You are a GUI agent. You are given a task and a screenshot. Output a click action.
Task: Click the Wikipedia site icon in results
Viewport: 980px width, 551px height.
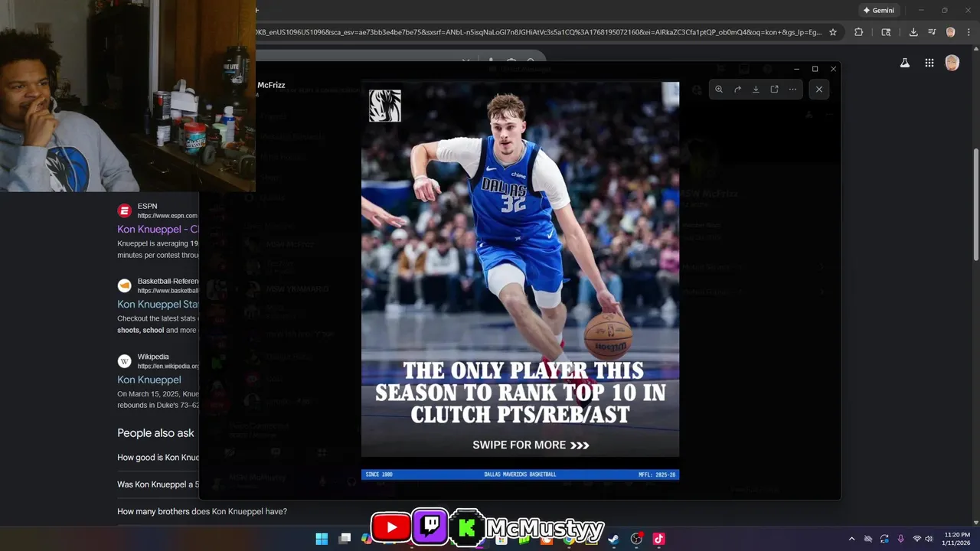pyautogui.click(x=124, y=361)
